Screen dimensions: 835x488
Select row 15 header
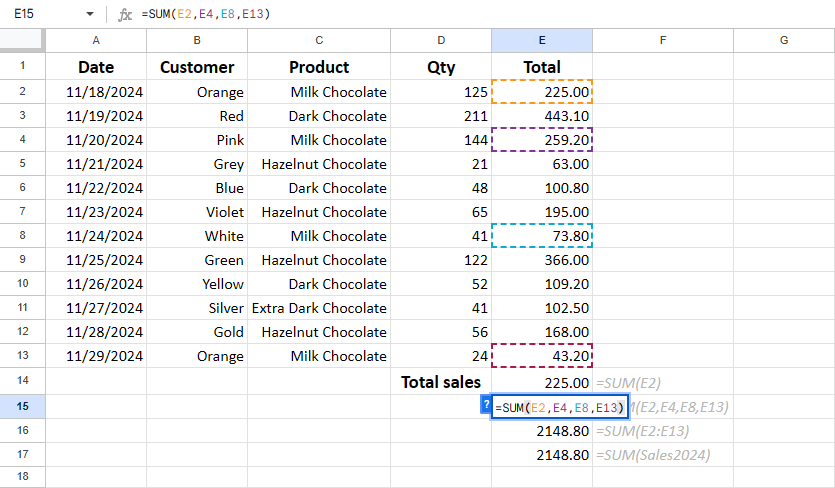pos(23,406)
